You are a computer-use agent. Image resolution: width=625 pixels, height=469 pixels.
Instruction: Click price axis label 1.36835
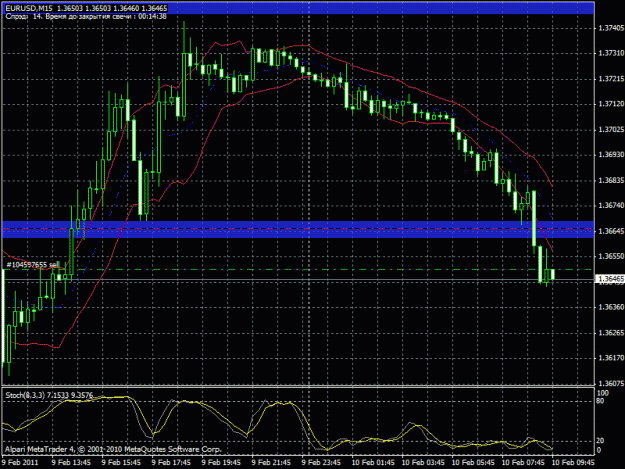coord(611,181)
